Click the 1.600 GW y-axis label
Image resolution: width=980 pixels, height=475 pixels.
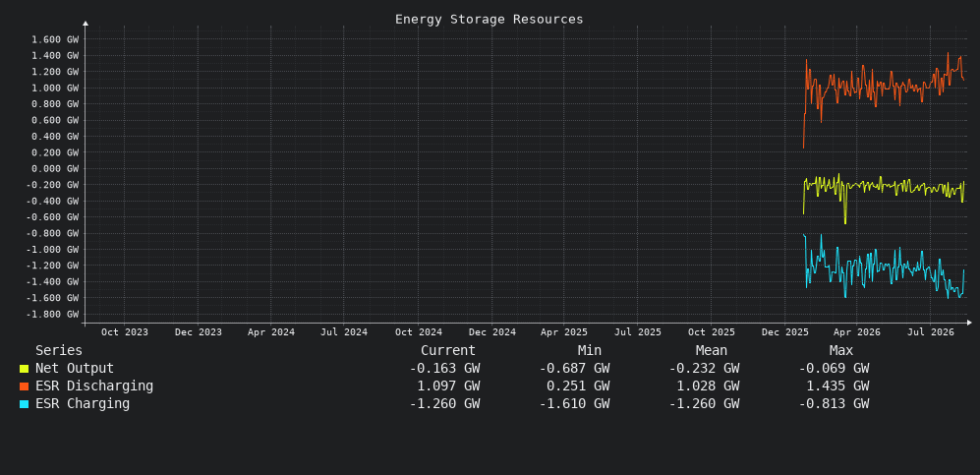(56, 39)
